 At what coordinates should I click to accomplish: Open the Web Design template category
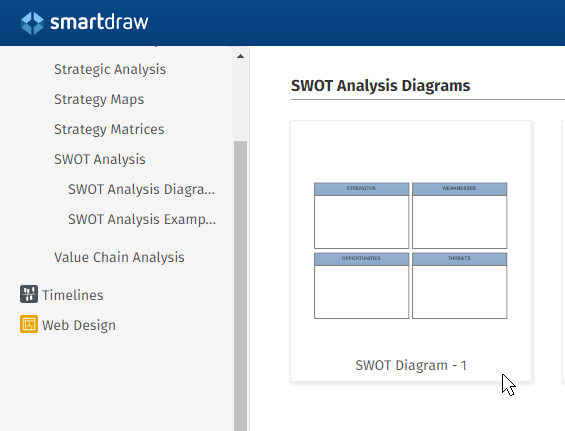pos(79,325)
